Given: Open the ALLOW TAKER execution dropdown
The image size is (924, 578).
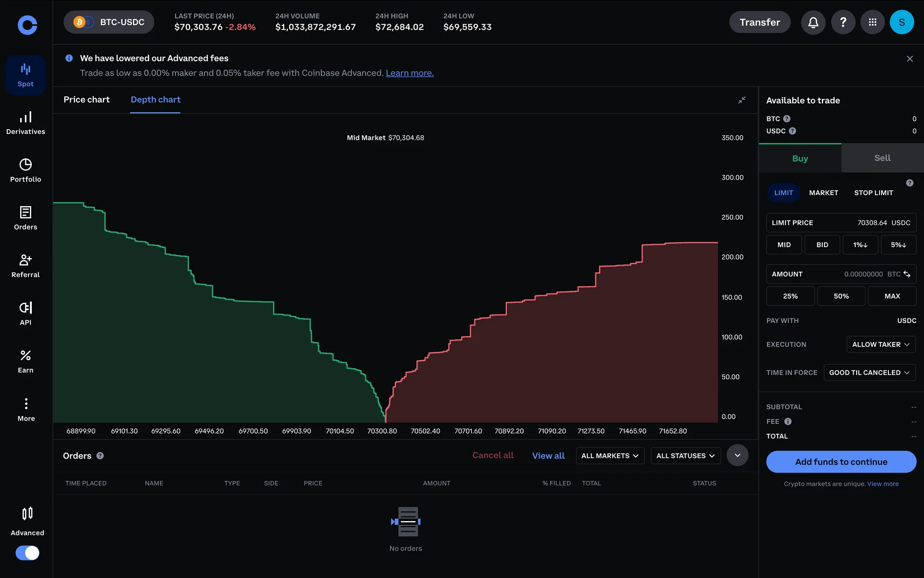Looking at the screenshot, I should click(x=881, y=344).
